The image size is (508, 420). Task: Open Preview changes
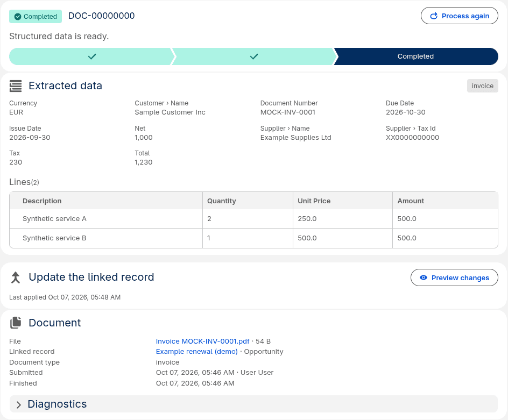tap(454, 277)
